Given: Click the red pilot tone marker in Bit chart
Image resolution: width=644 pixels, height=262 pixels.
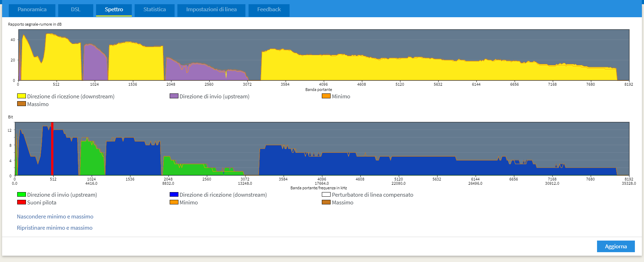Looking at the screenshot, I should (52, 149).
